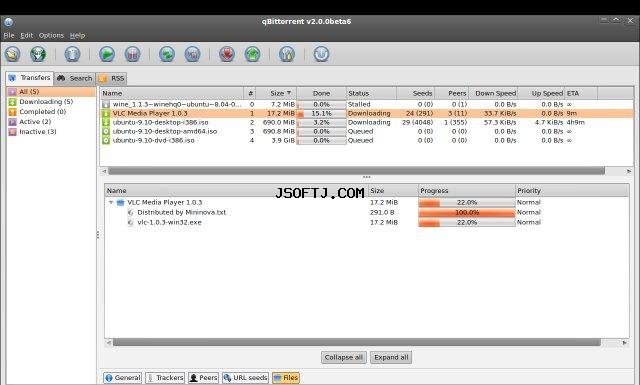Filter by Inactive (3) torrents in the sidebar
Image resolution: width=640 pixels, height=385 pixels.
point(38,132)
